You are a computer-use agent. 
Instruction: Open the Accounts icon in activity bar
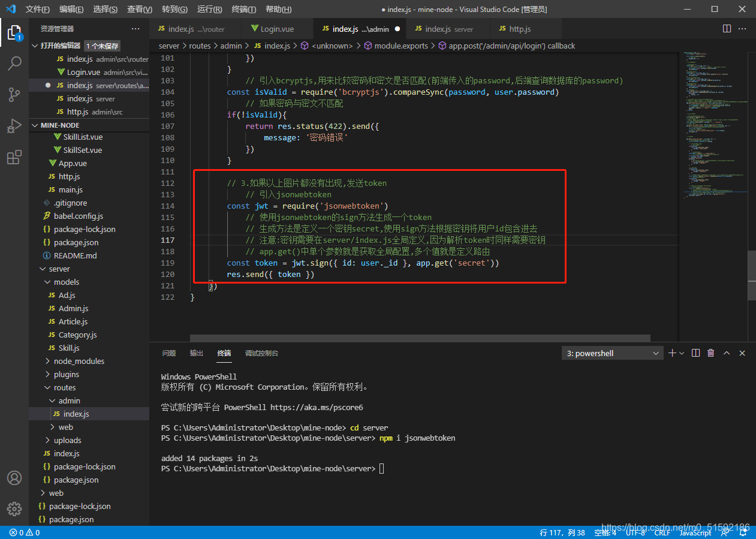click(14, 478)
